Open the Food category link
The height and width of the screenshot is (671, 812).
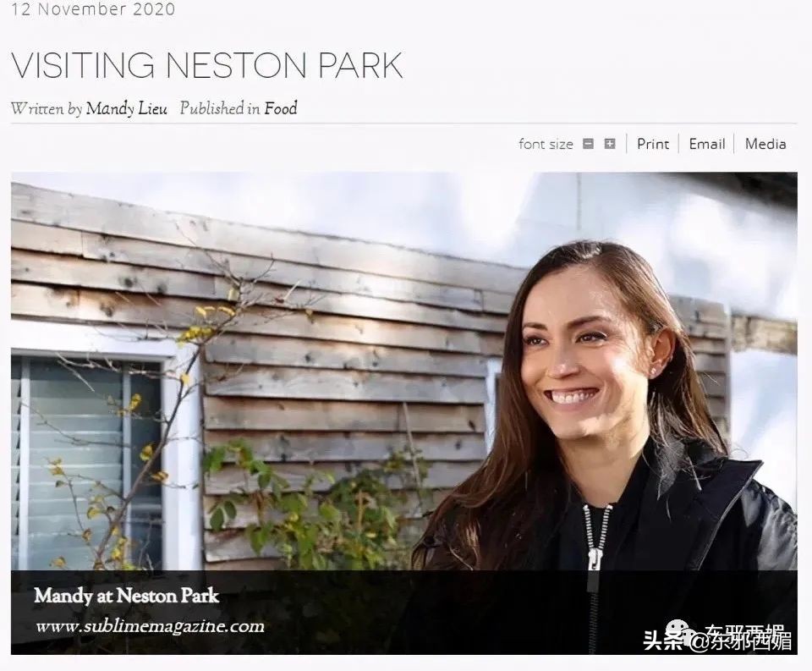click(281, 108)
